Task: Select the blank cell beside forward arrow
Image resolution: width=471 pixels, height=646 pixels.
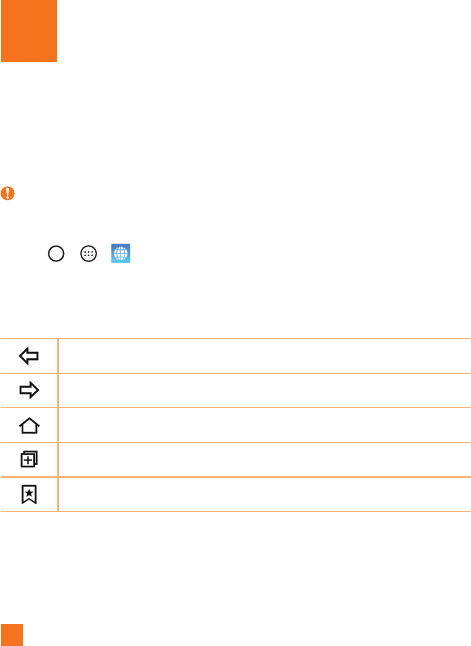Action: tap(265, 390)
